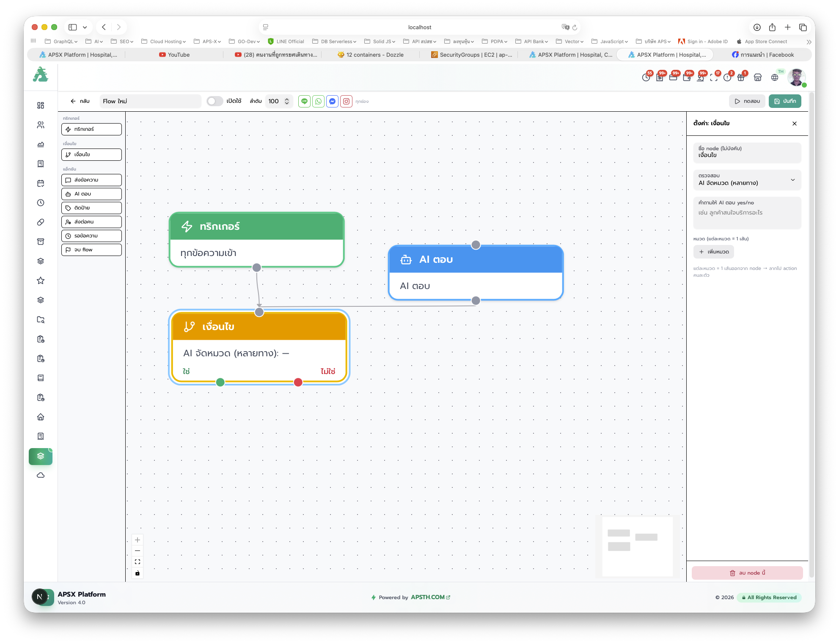Screen dimensions: 839x644
Task: Open the ตรวจสอบ check type dropdown
Action: [747, 180]
